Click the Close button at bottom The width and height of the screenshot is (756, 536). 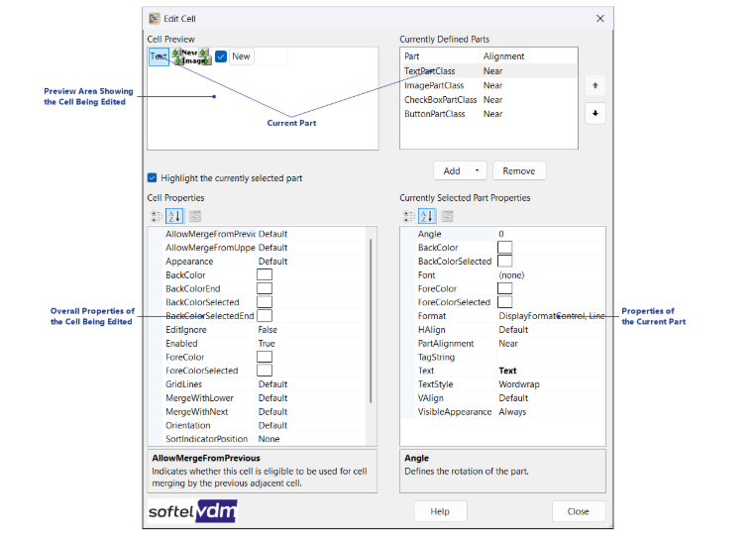coord(578,511)
